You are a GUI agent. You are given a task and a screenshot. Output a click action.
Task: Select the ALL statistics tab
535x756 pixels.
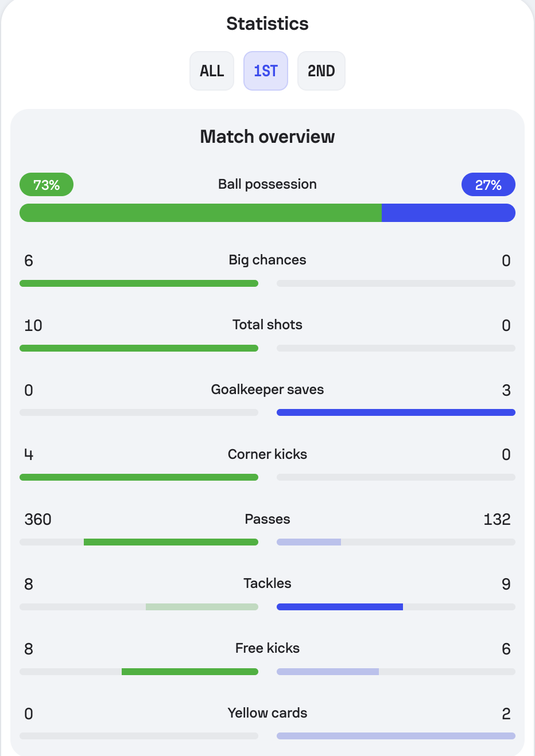click(212, 71)
